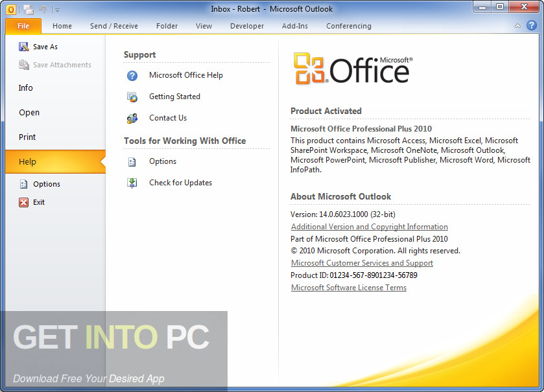Open Microsoft Office Help
Image resolution: width=544 pixels, height=392 pixels.
(x=186, y=75)
